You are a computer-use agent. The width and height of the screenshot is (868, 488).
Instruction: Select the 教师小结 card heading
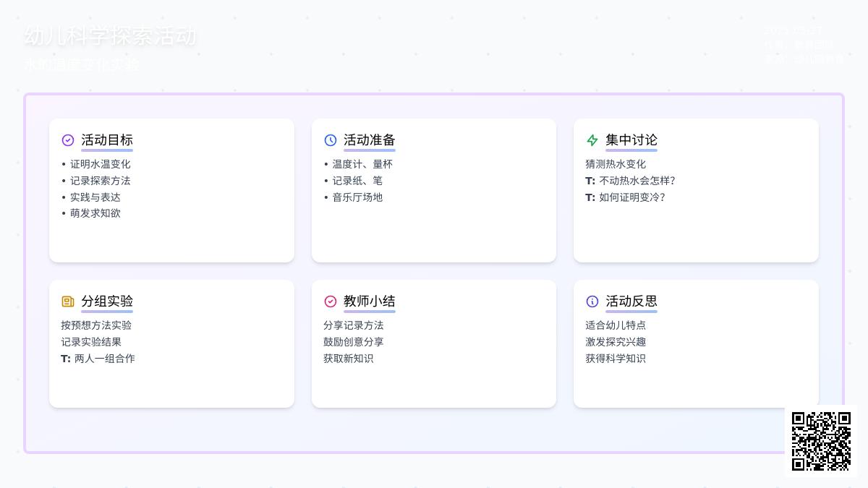(x=370, y=301)
